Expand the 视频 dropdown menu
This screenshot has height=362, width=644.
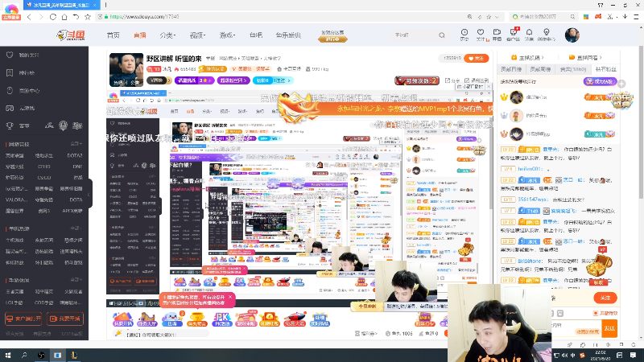(x=197, y=35)
